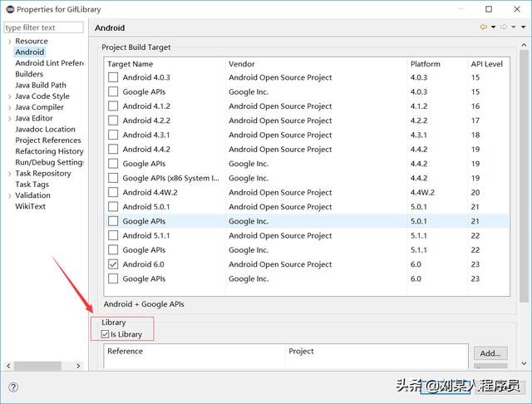Click the Reference column header
Viewport: 532px width, 404px height.
click(x=126, y=351)
